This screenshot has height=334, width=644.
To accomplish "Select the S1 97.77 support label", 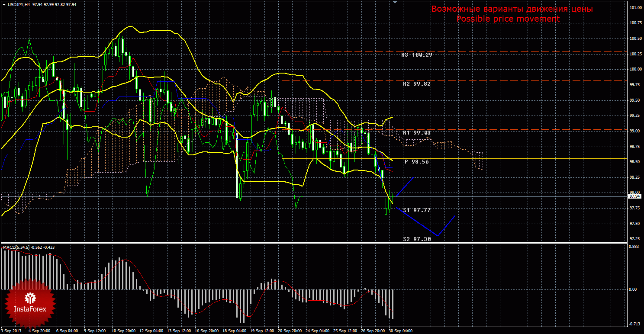I will [416, 210].
